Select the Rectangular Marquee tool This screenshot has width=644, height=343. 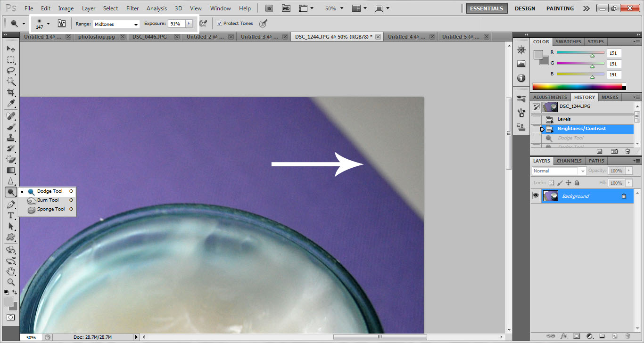click(x=10, y=60)
